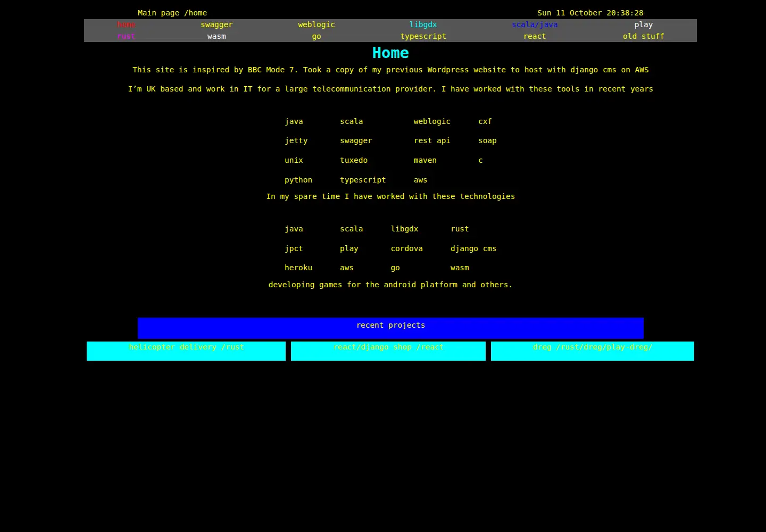The width and height of the screenshot is (766, 532).
Task: Select wasm in the grey navigation bar
Action: tap(217, 36)
